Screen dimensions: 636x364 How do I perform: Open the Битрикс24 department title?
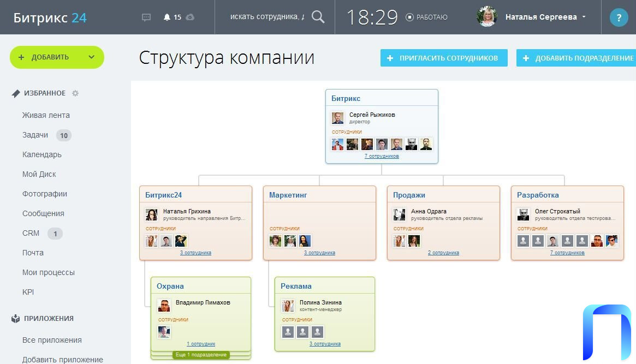point(163,195)
